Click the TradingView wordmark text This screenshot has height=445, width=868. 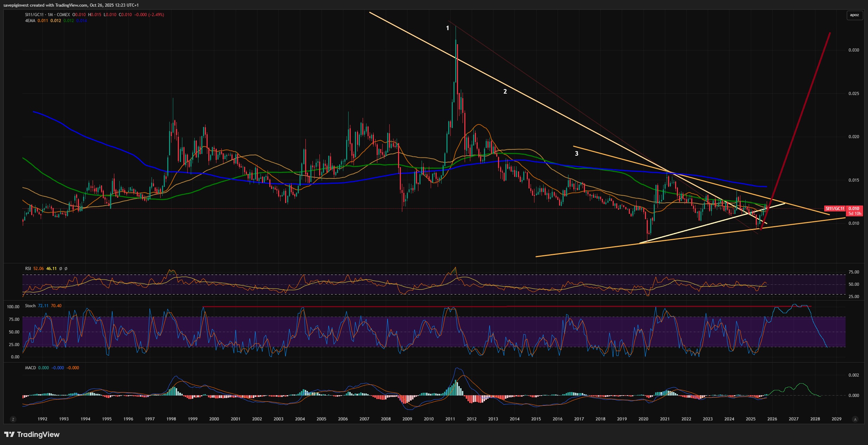38,434
